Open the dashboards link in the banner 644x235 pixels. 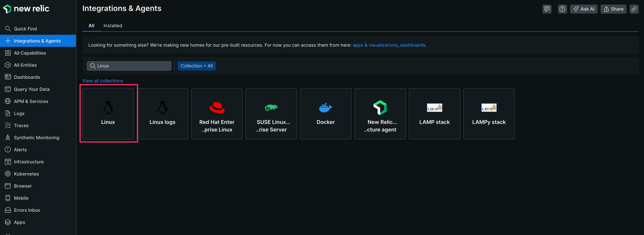click(x=413, y=45)
